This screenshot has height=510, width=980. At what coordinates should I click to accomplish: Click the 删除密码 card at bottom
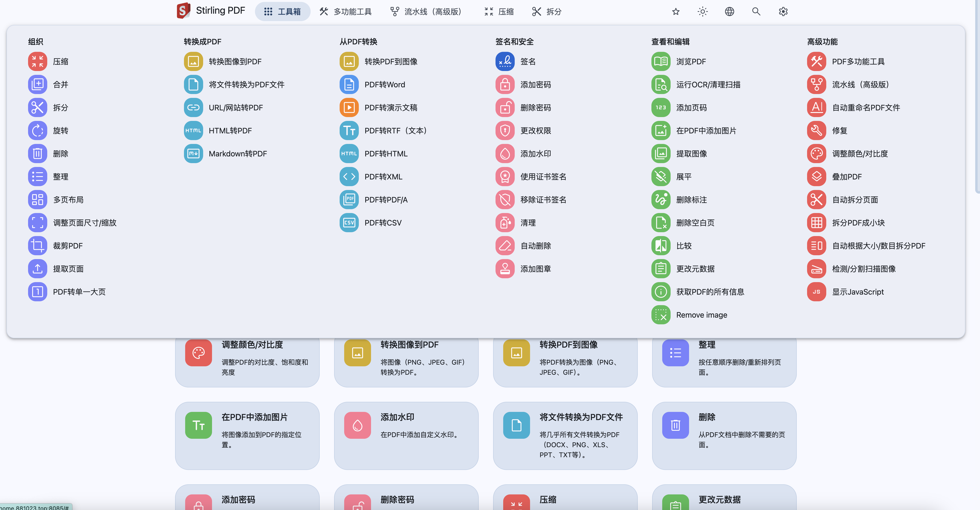coord(406,497)
